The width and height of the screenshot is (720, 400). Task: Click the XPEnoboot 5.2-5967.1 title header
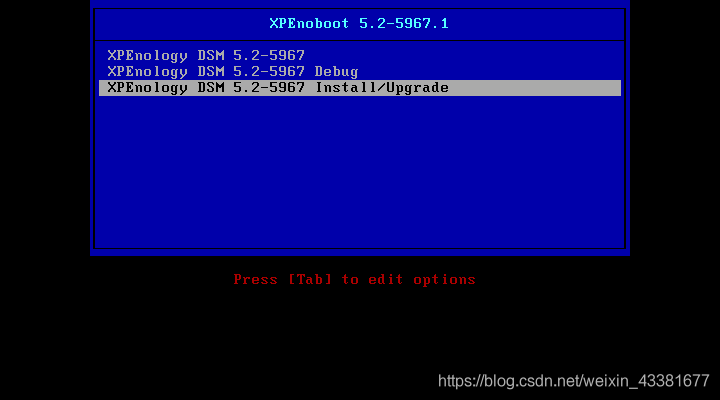359,23
